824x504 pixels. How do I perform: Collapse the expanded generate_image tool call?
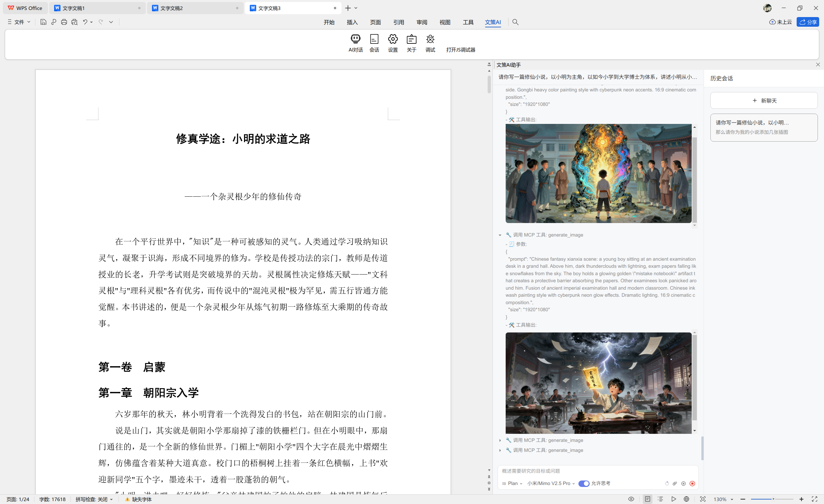[500, 235]
